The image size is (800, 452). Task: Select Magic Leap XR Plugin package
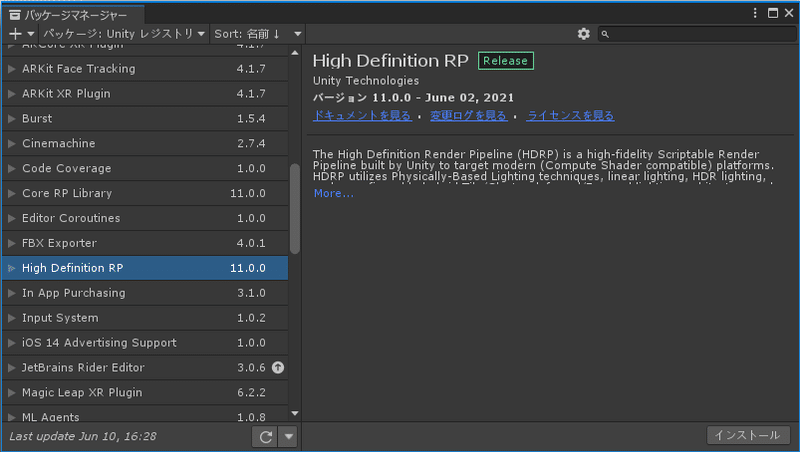[x=145, y=393]
